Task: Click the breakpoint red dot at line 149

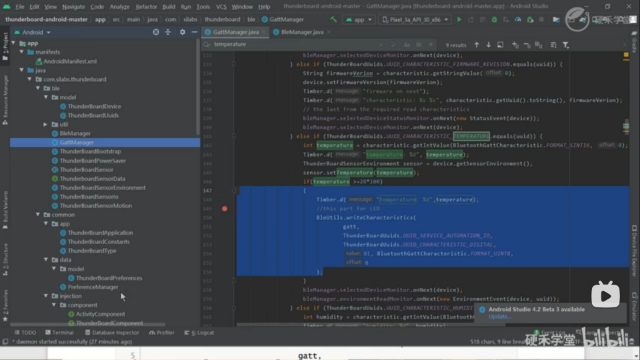Action: (x=224, y=209)
